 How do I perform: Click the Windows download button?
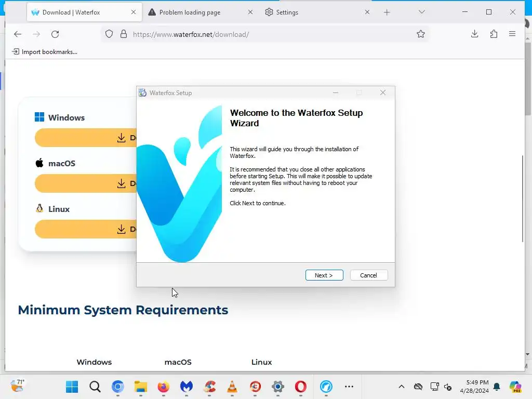click(86, 138)
